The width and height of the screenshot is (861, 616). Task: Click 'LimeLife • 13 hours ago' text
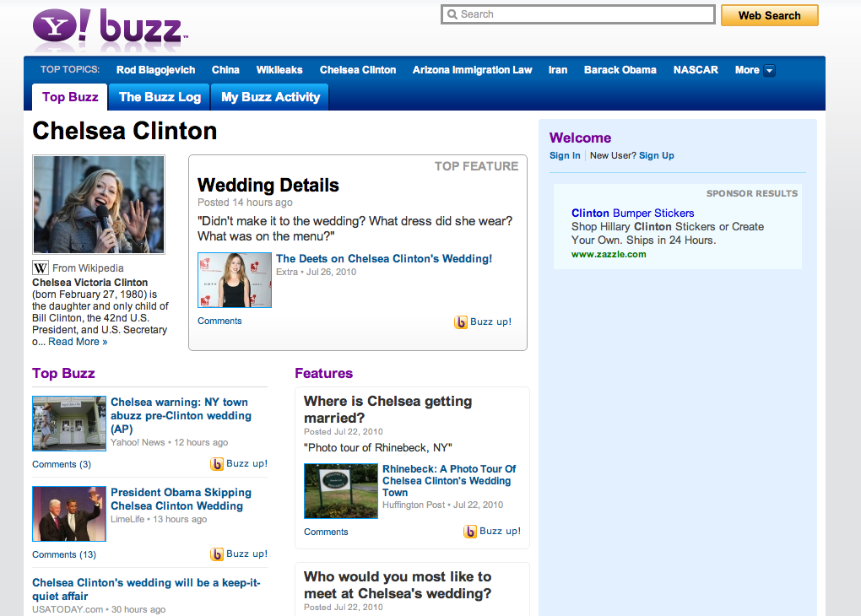[x=159, y=519]
